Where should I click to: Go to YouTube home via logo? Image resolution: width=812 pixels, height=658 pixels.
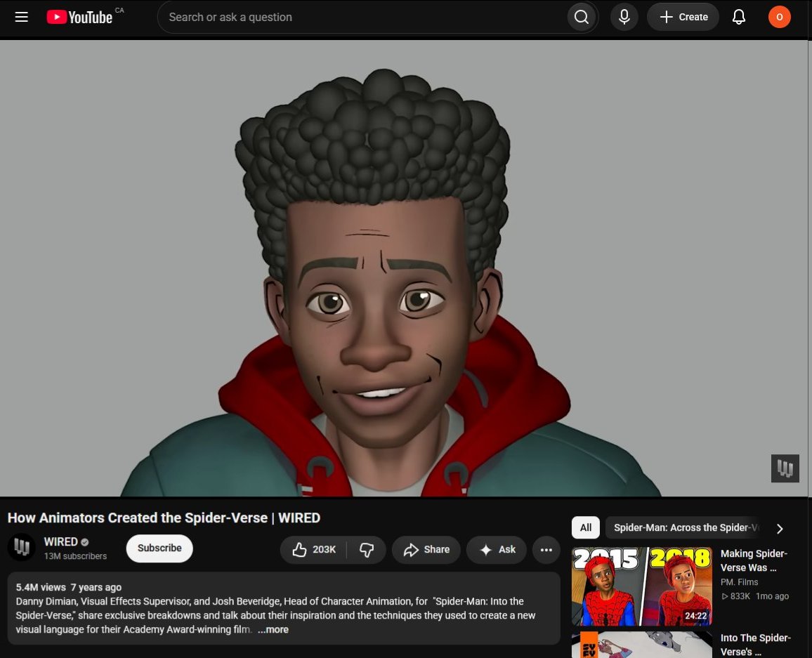pyautogui.click(x=79, y=17)
